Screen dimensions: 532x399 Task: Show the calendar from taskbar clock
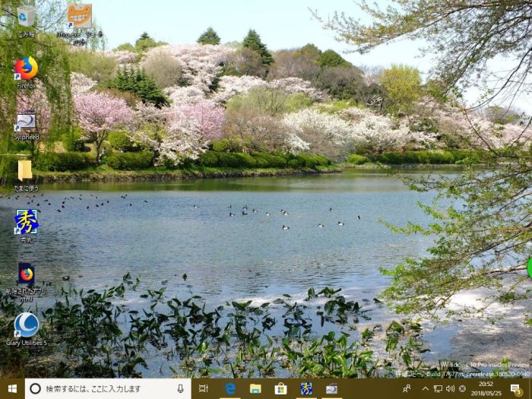pyautogui.click(x=486, y=388)
